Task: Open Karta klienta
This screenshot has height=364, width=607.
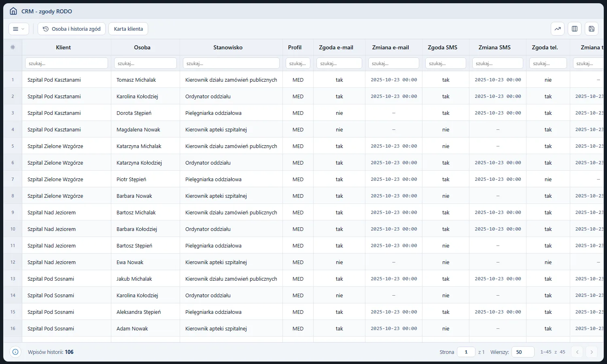Action: click(x=128, y=29)
